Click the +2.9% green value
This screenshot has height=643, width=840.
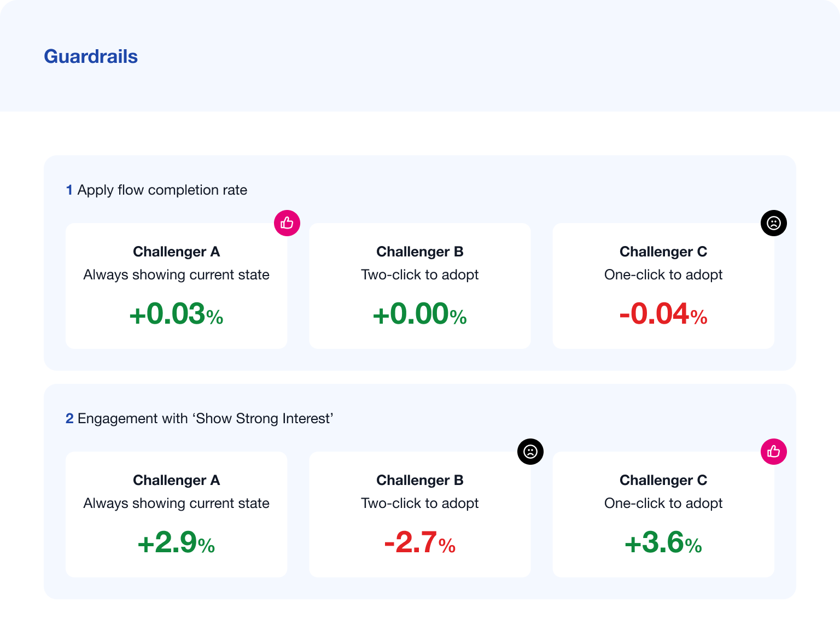176,543
